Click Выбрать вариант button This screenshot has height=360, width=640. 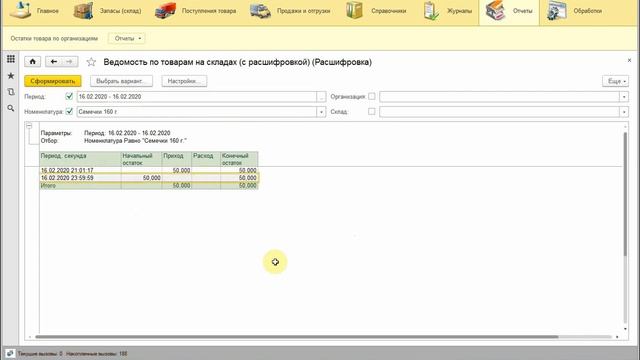pyautogui.click(x=121, y=81)
